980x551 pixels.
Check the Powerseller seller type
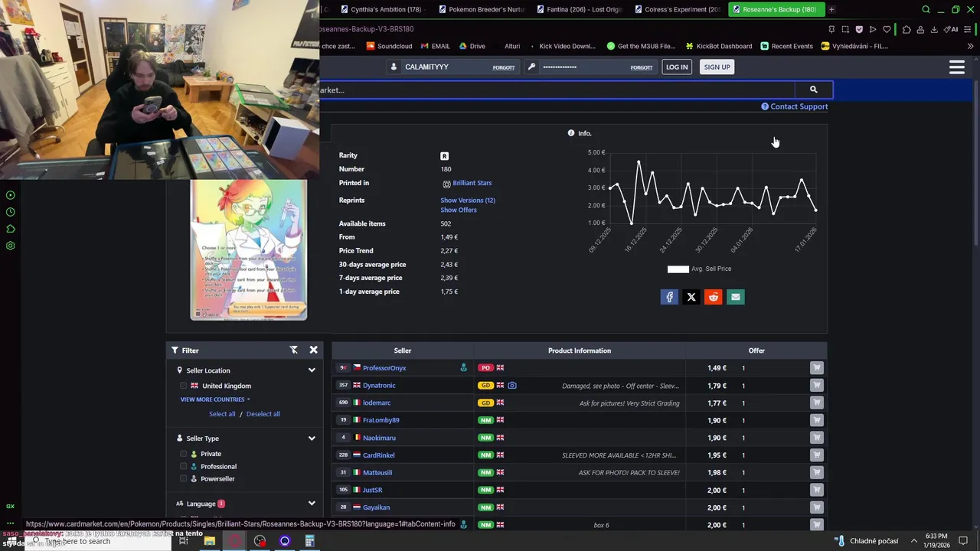[183, 478]
